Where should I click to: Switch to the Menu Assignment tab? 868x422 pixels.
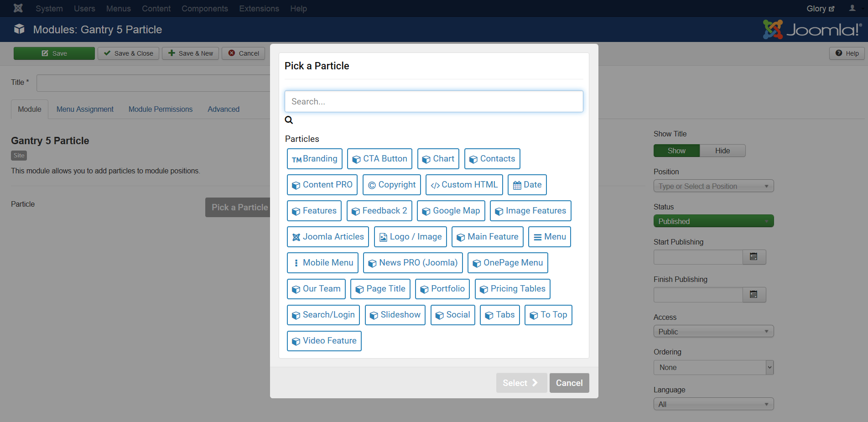85,109
